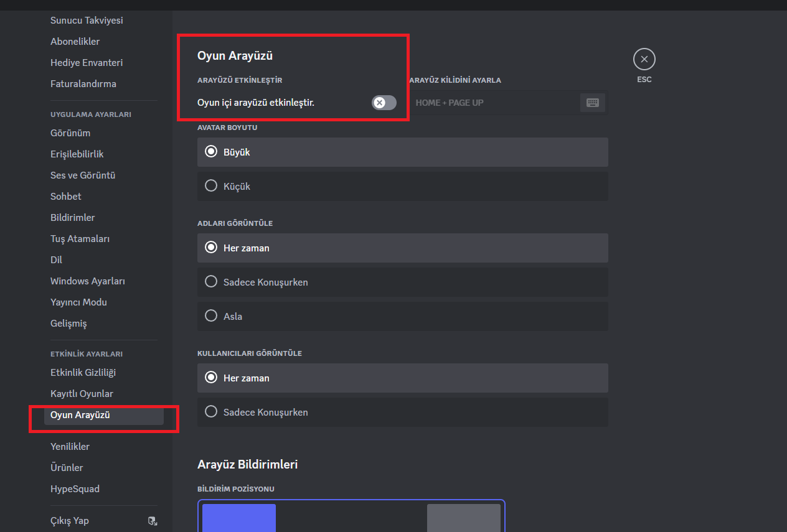Click the ARAYÜZ KİLİDİNİ AYARLA label

click(x=455, y=80)
